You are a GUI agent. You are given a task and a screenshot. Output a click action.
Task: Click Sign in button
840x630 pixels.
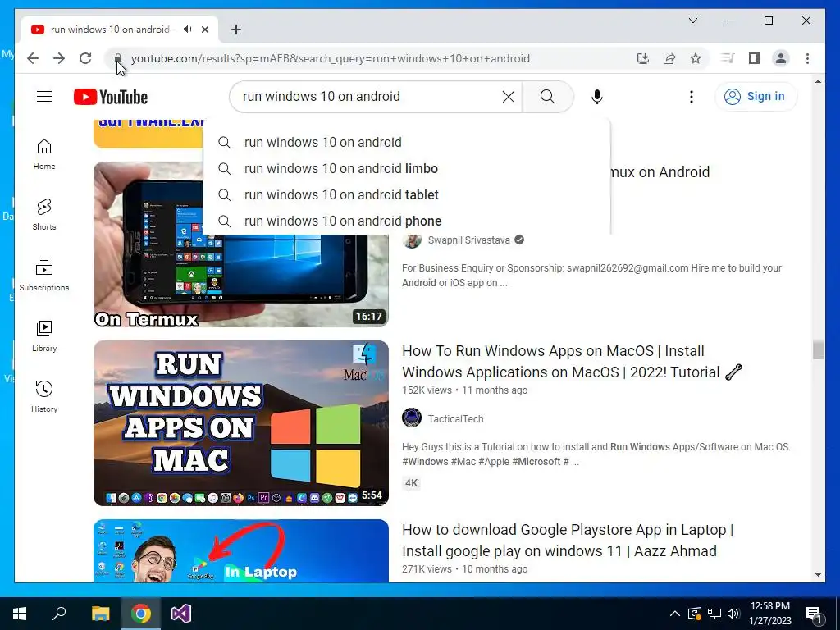[x=756, y=97]
